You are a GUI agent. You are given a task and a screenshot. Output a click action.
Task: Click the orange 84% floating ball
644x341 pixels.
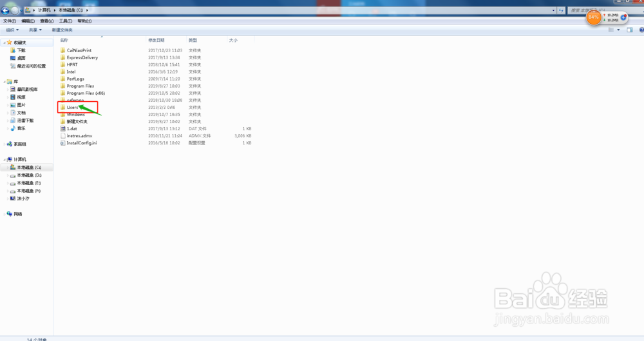pos(594,17)
